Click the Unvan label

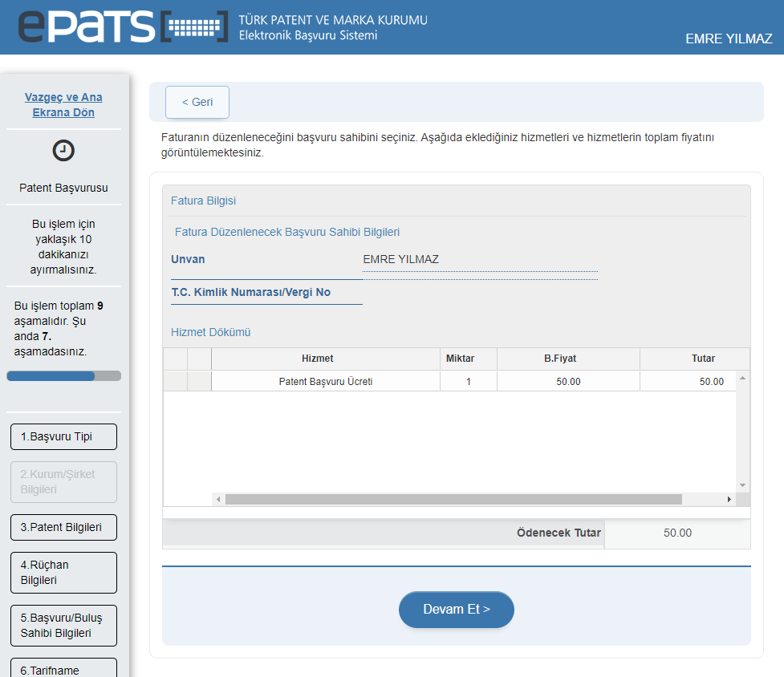(x=188, y=259)
